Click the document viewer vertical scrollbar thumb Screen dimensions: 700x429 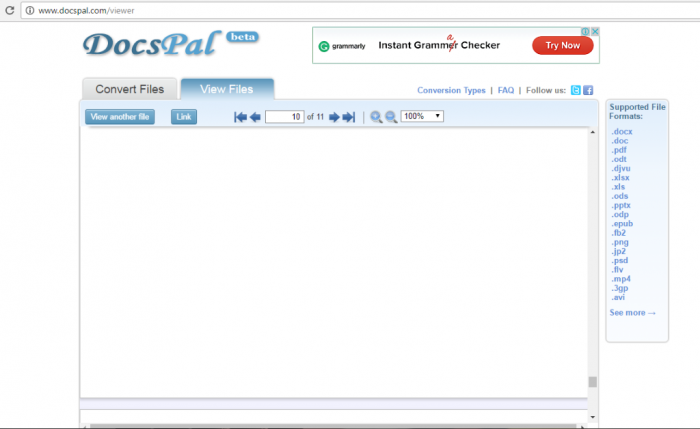592,381
